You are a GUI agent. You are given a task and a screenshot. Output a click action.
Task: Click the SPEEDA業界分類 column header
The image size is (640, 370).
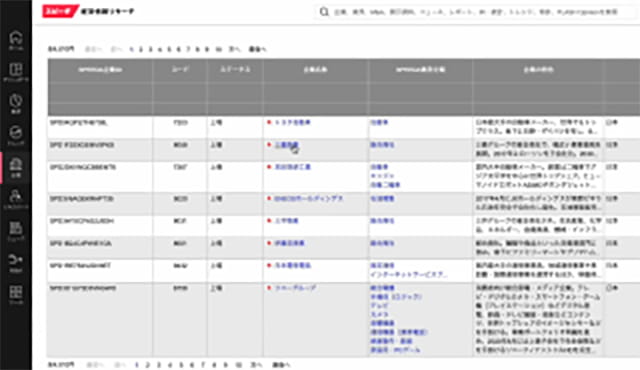420,70
